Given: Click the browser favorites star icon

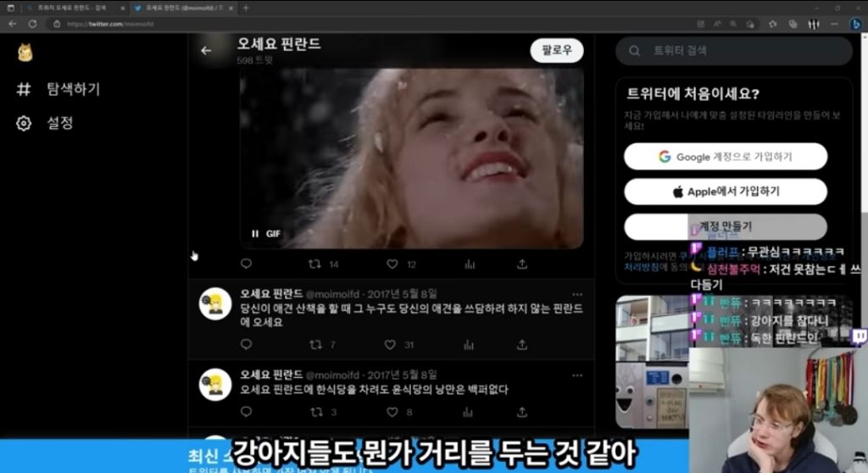Looking at the screenshot, I should click(772, 24).
